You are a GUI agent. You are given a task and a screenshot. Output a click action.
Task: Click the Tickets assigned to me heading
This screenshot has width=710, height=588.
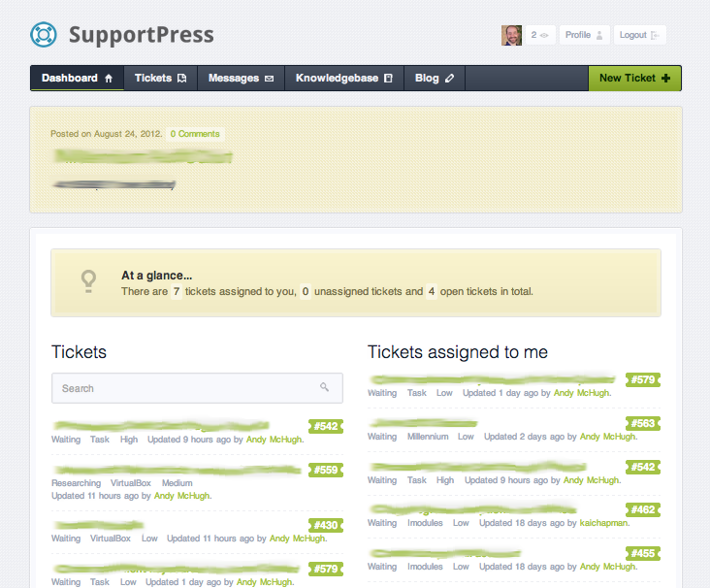coord(458,352)
